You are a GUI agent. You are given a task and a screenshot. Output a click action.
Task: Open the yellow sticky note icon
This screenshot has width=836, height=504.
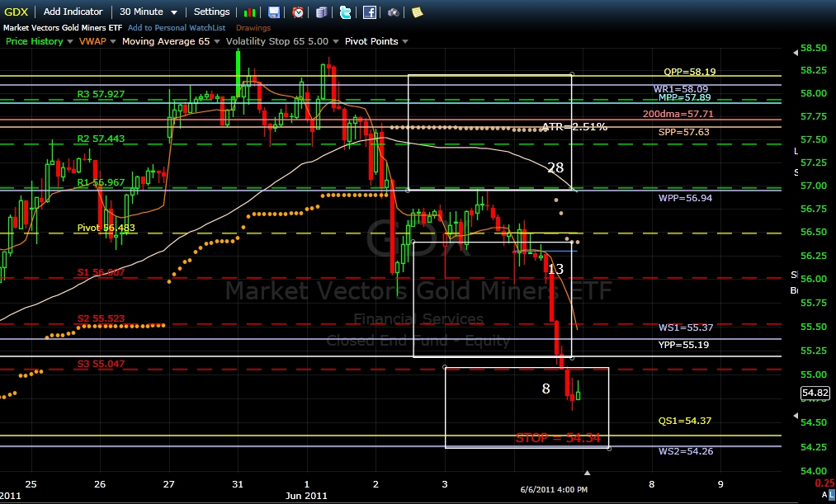(x=417, y=12)
